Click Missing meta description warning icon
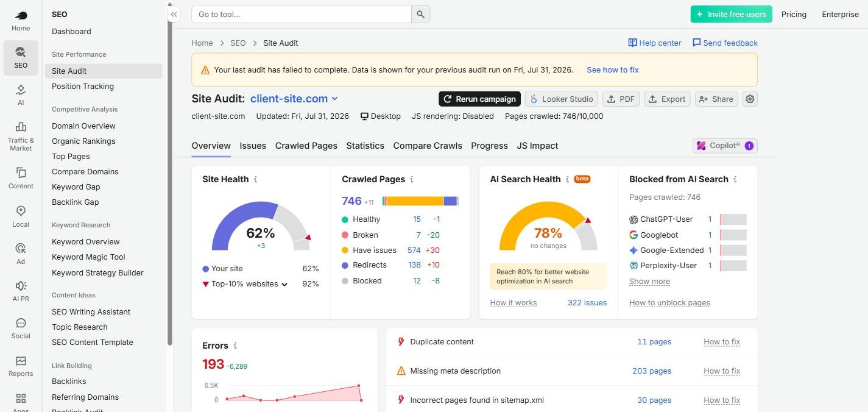 (x=401, y=371)
